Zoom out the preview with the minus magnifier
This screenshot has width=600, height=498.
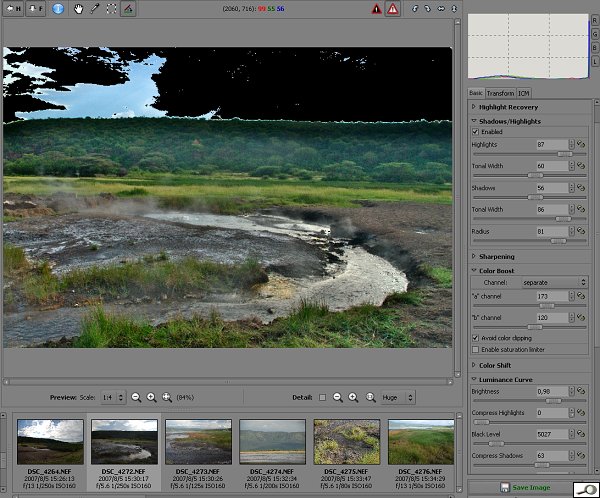136,397
